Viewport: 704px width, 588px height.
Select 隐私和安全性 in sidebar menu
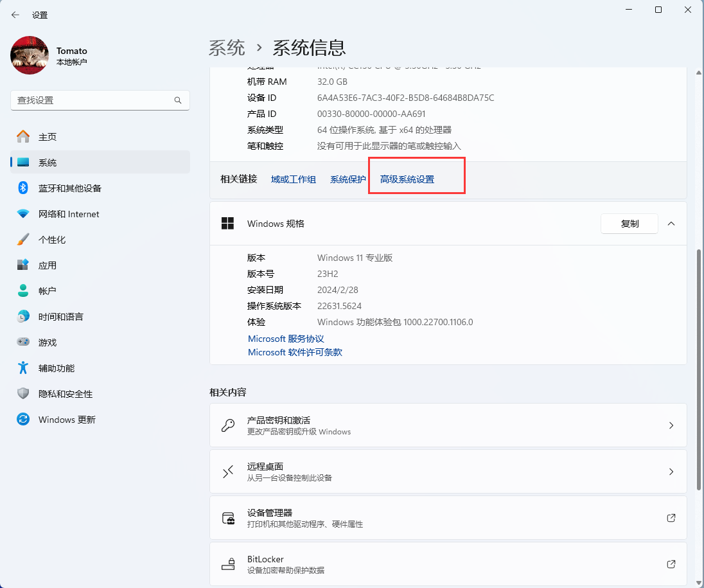click(x=66, y=394)
